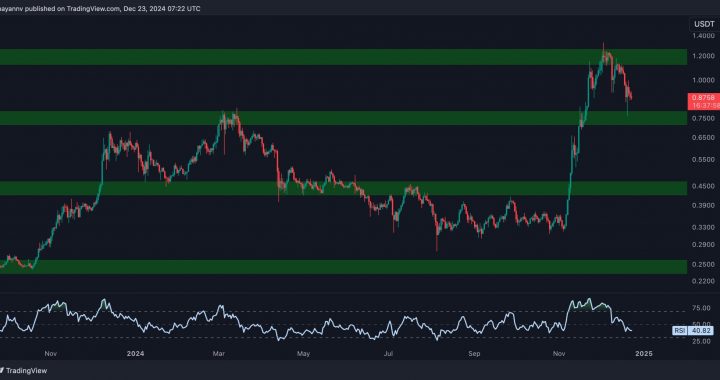Click the Jul time axis label
This screenshot has height=380, width=720.
(x=388, y=354)
